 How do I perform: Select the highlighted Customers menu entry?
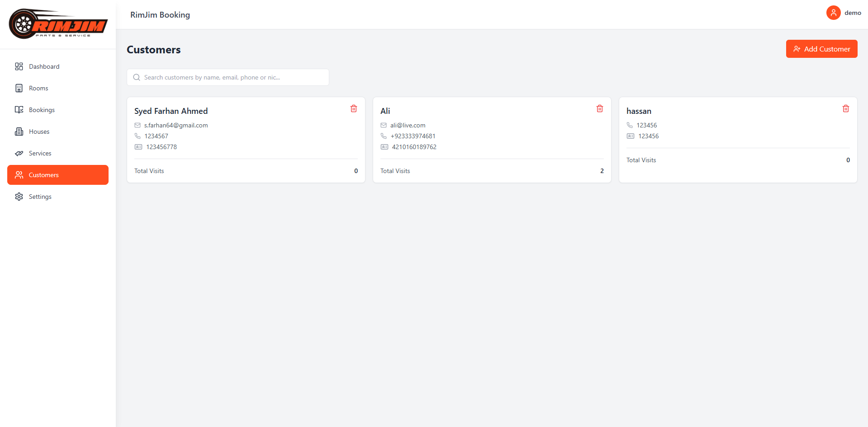(x=43, y=175)
